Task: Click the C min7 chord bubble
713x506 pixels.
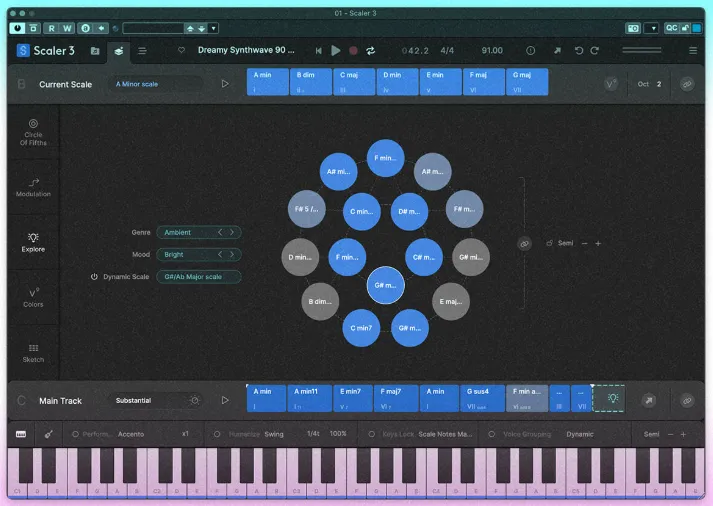Action: (x=361, y=328)
